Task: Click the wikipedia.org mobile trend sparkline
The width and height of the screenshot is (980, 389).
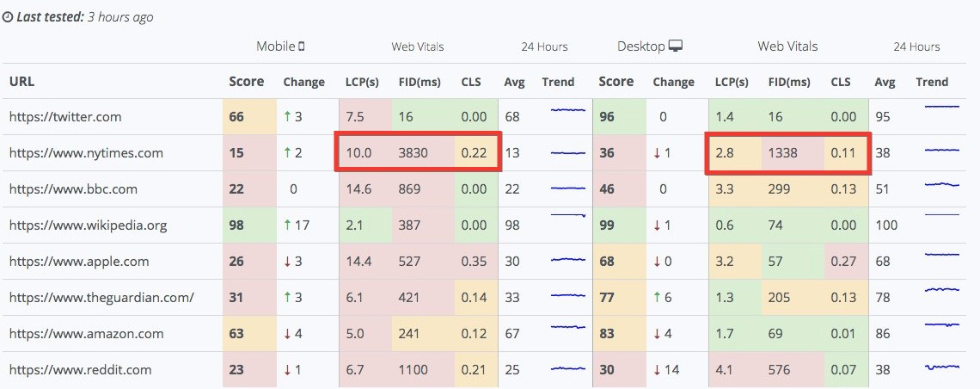Action: coord(567,215)
